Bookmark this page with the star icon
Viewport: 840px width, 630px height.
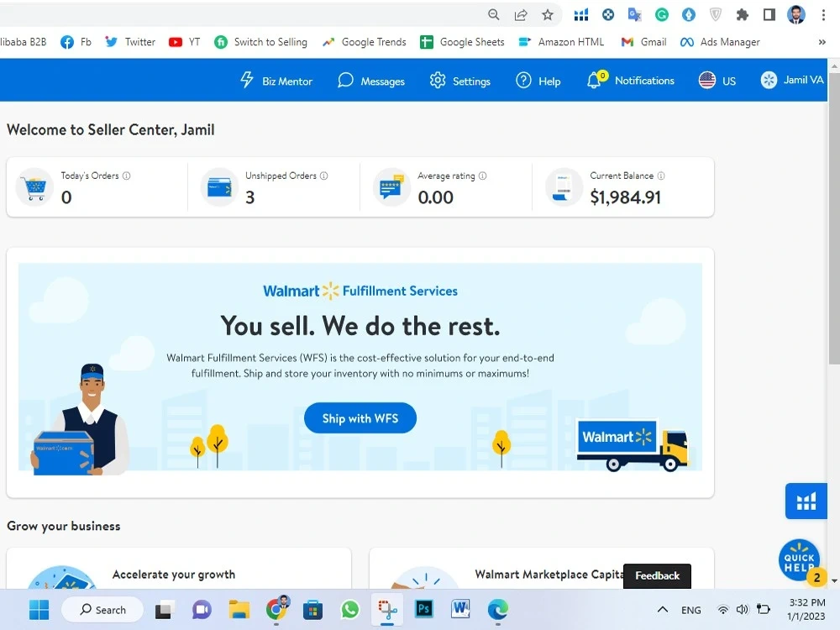[548, 15]
